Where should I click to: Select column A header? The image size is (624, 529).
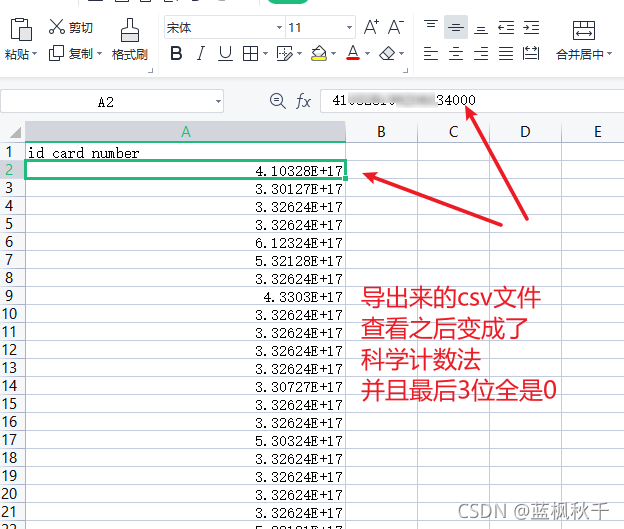click(x=185, y=132)
